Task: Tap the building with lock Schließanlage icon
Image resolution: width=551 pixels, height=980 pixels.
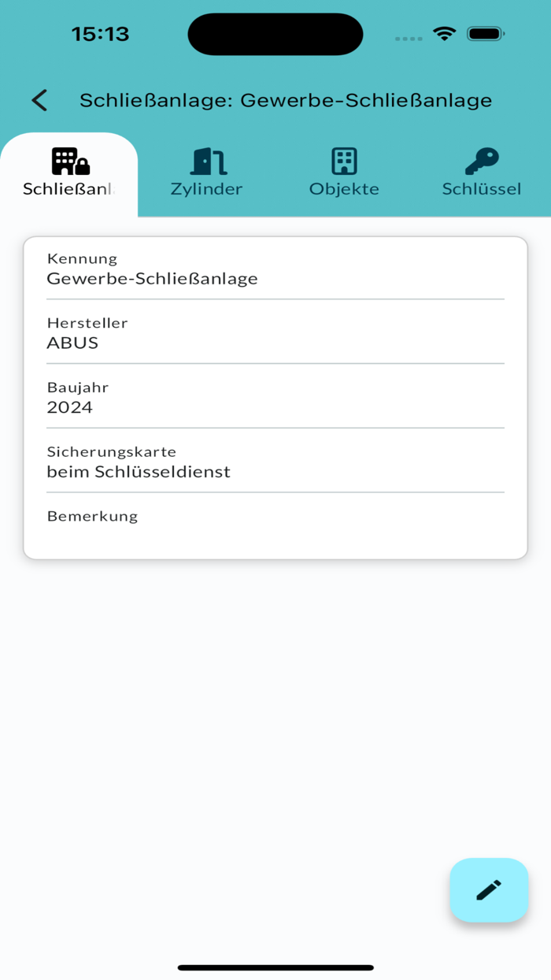Action: (69, 161)
